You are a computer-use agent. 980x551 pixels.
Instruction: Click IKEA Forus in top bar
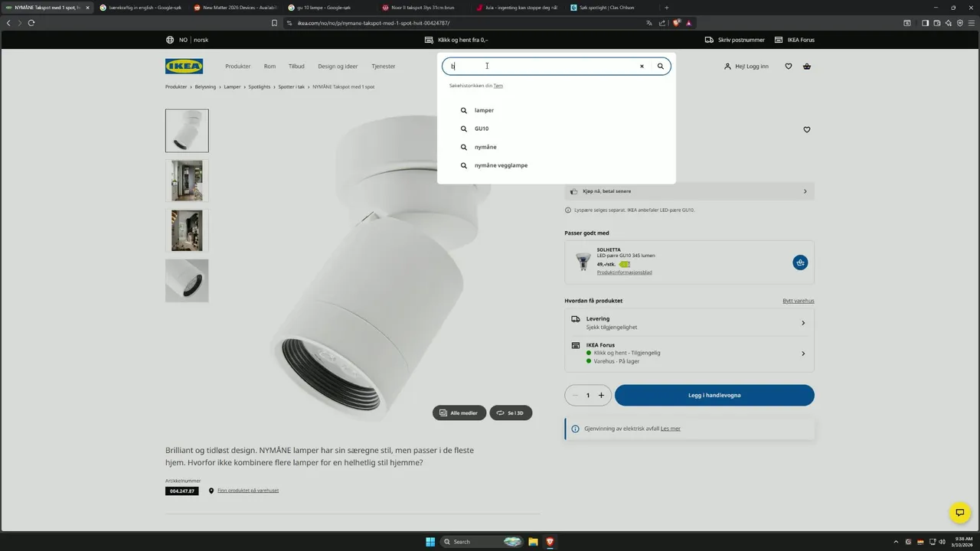[795, 40]
